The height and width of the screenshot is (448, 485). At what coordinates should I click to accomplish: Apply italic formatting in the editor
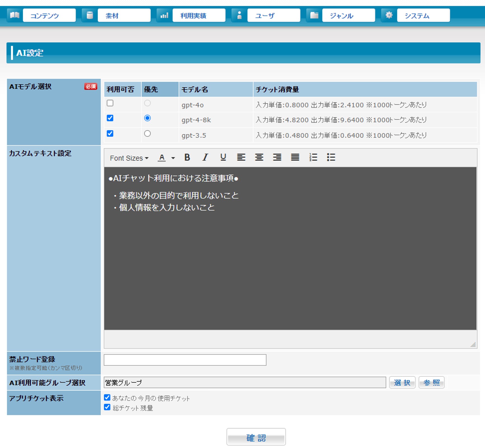pos(205,158)
